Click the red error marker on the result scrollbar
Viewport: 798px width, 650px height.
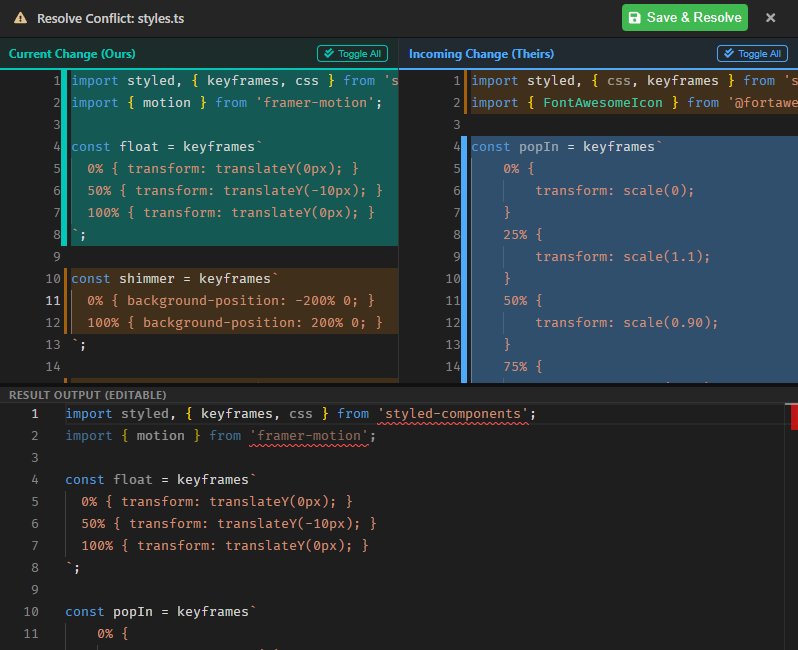point(794,417)
